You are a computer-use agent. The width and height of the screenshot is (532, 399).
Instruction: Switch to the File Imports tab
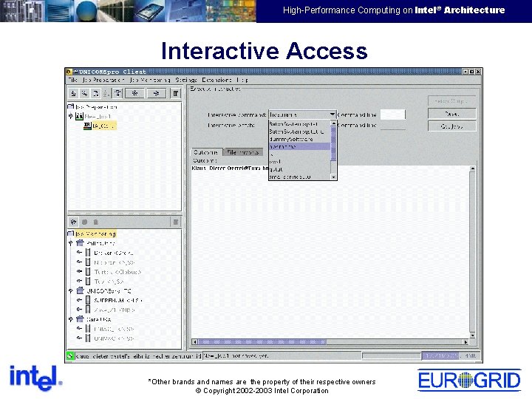point(242,152)
